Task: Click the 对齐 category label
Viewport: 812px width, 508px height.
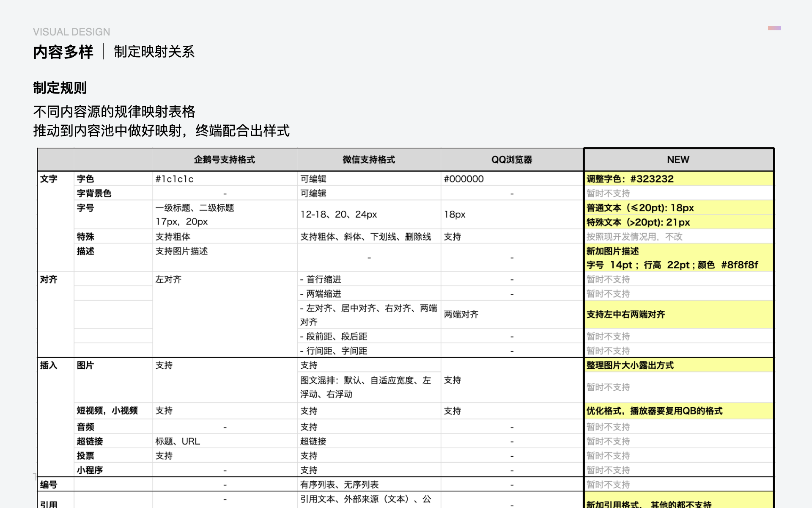Action: [x=49, y=279]
